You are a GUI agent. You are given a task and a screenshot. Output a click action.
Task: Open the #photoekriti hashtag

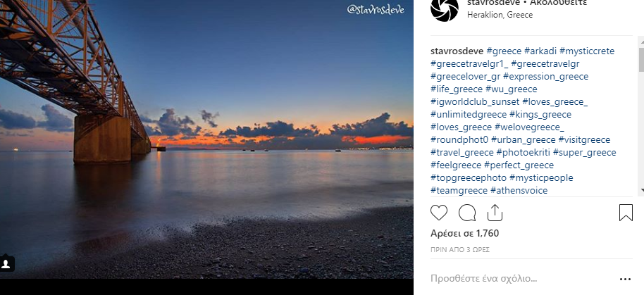click(524, 153)
